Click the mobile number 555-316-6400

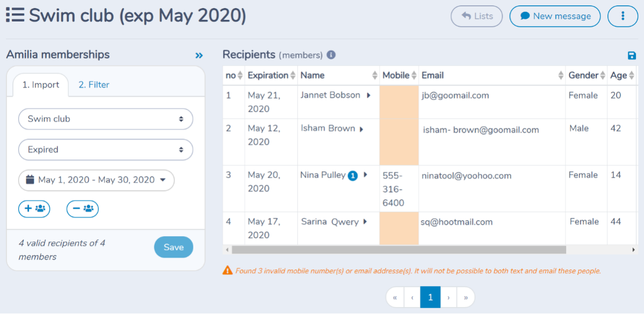click(x=394, y=189)
